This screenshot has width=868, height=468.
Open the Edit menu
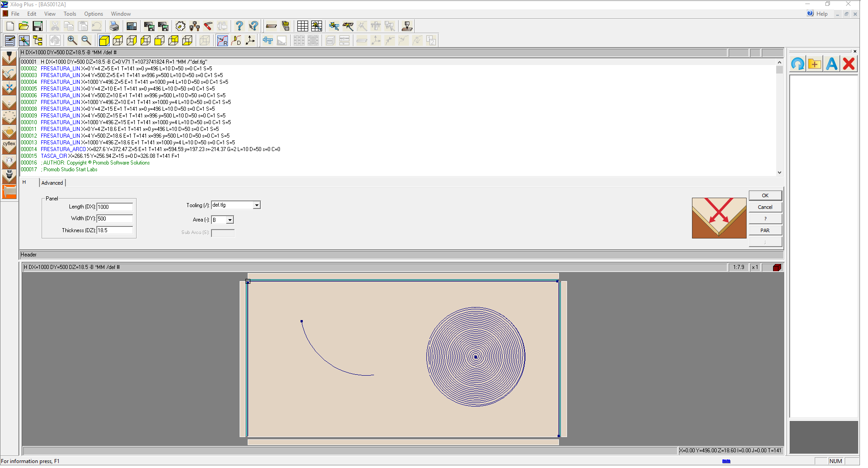tap(32, 14)
